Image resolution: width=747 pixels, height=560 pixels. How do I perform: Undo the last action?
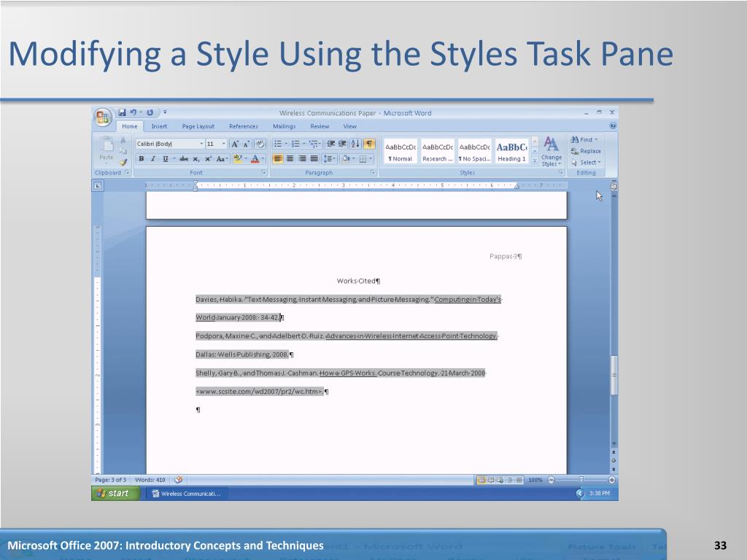[x=133, y=112]
